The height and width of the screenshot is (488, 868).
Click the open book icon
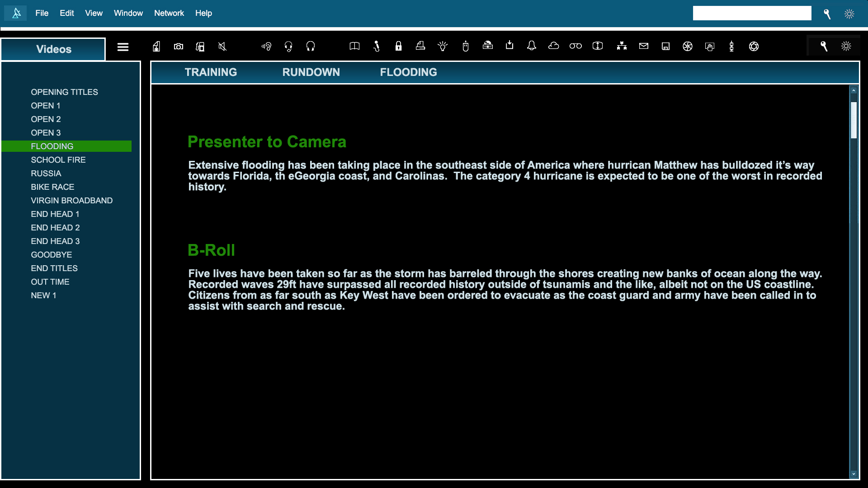point(354,46)
